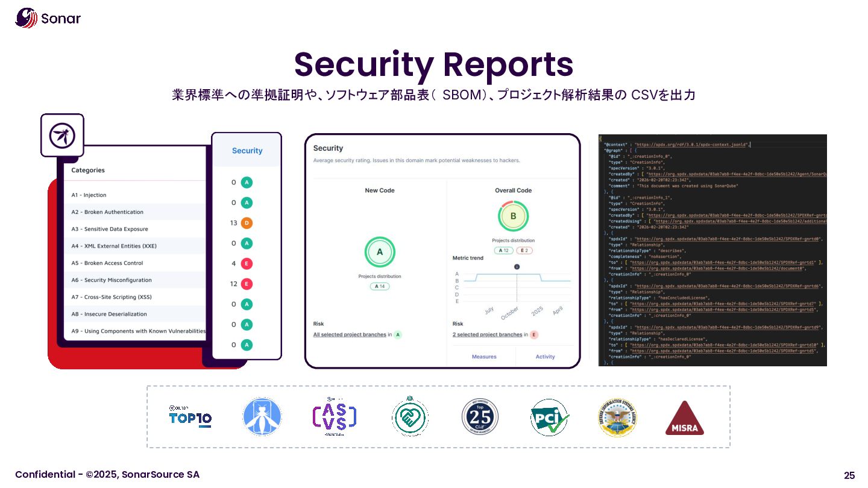Click the ASVS standard logo
Image resolution: width=868 pixels, height=488 pixels.
(335, 417)
